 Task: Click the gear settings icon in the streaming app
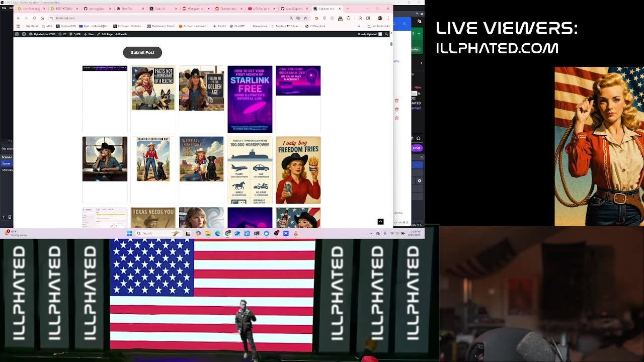point(420,180)
